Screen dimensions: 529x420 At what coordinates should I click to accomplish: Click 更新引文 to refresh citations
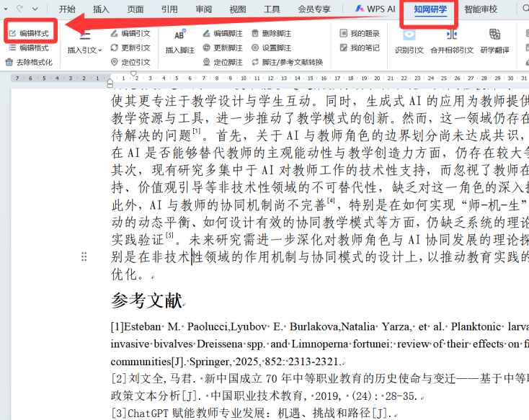pyautogui.click(x=130, y=48)
